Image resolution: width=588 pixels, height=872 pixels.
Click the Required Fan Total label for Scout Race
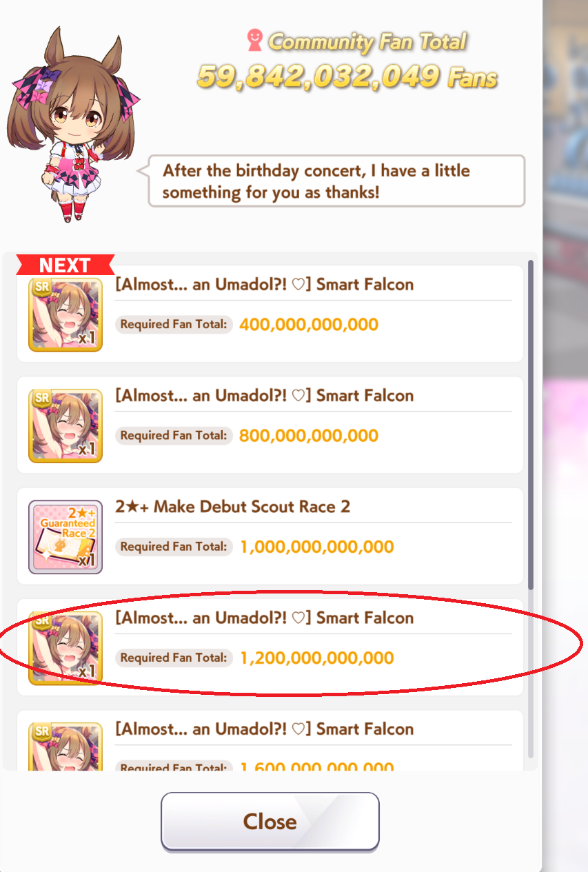pyautogui.click(x=174, y=547)
